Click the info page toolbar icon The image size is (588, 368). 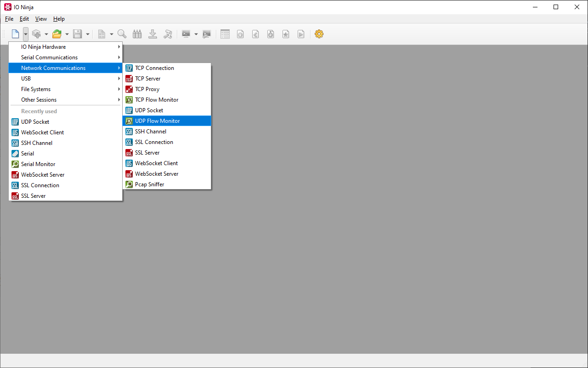coord(240,34)
